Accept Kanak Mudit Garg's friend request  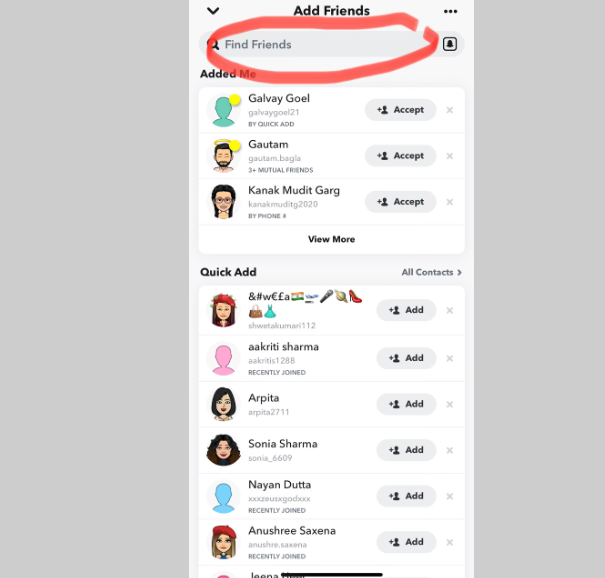pyautogui.click(x=401, y=202)
